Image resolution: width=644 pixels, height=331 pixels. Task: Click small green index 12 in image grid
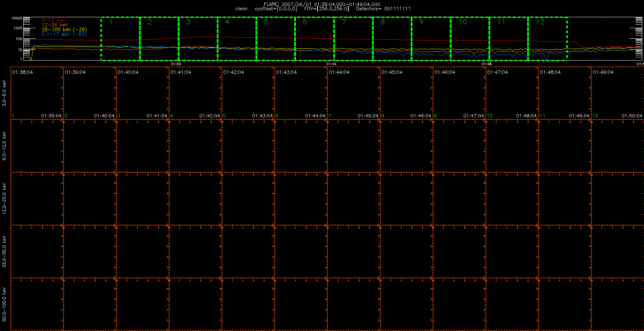[595, 115]
